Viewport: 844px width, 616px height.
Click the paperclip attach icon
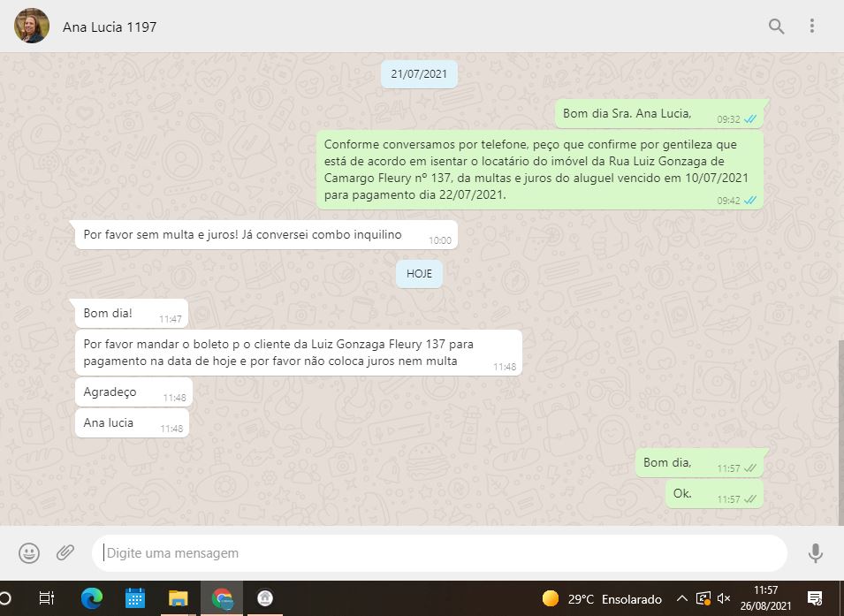pyautogui.click(x=65, y=553)
